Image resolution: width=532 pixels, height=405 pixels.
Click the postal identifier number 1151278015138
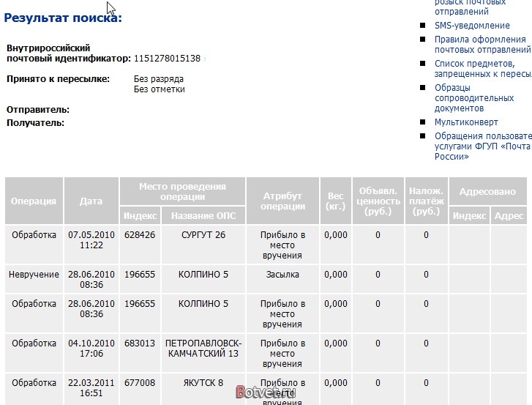(167, 59)
